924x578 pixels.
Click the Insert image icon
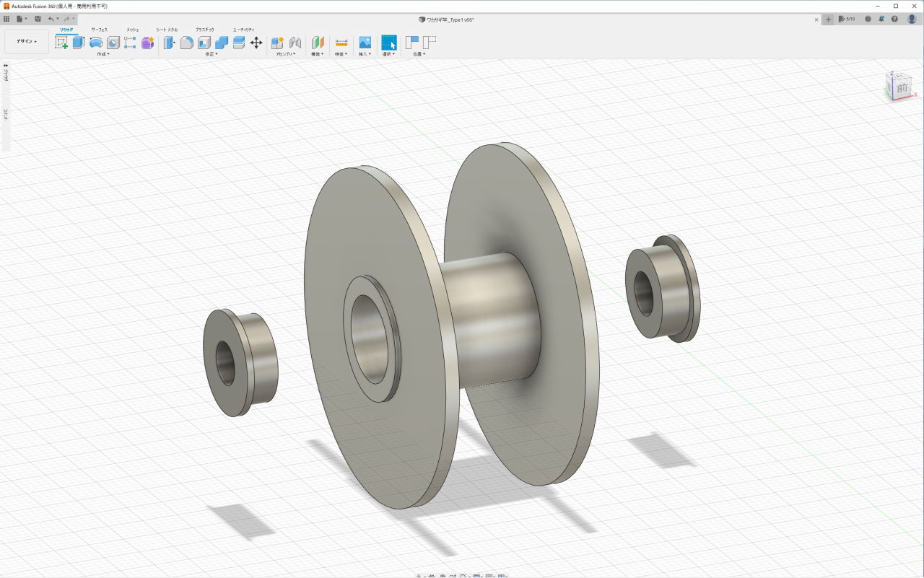(365, 43)
